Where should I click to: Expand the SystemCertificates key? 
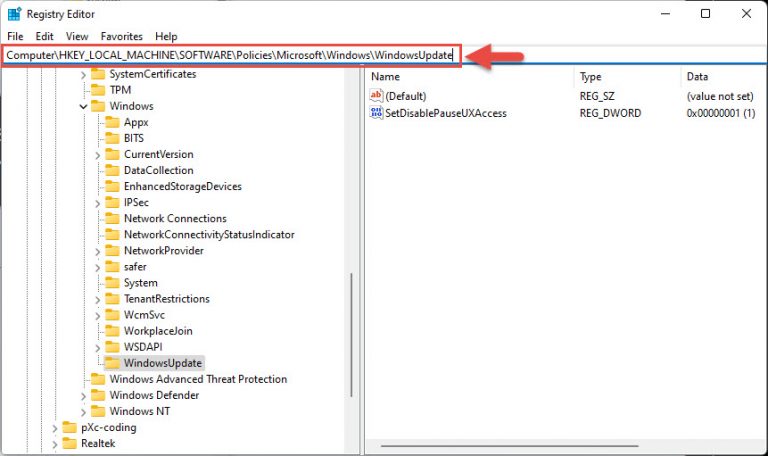[x=83, y=74]
